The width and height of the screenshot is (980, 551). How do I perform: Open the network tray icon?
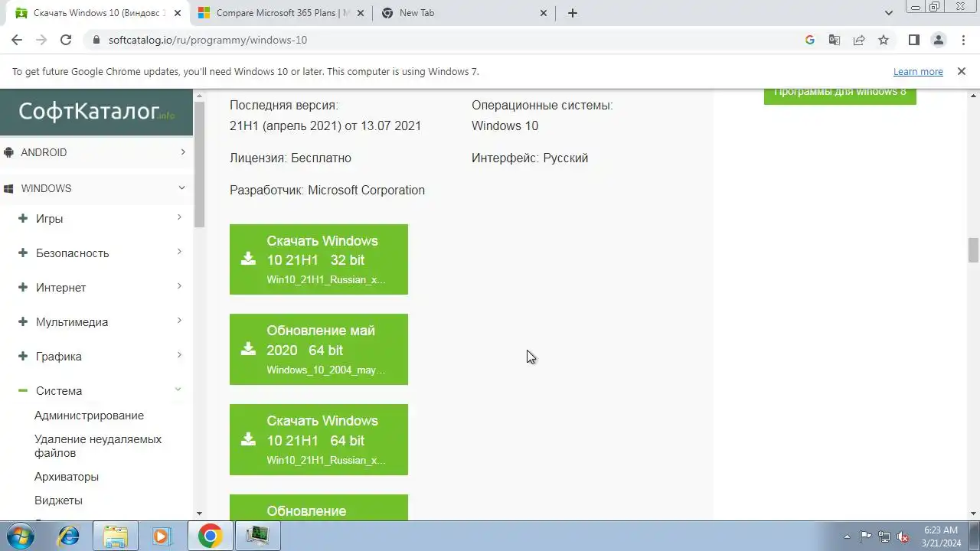884,536
